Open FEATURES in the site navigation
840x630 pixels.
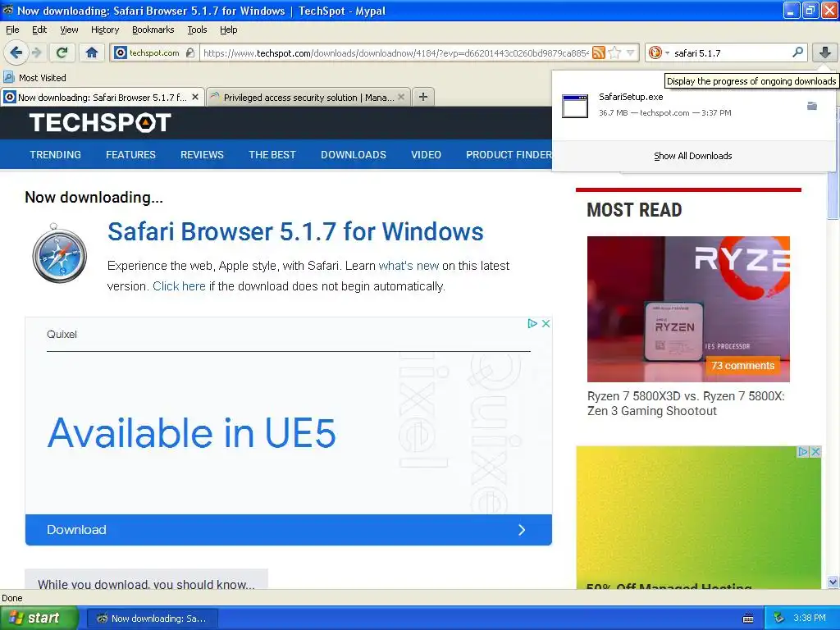[130, 155]
